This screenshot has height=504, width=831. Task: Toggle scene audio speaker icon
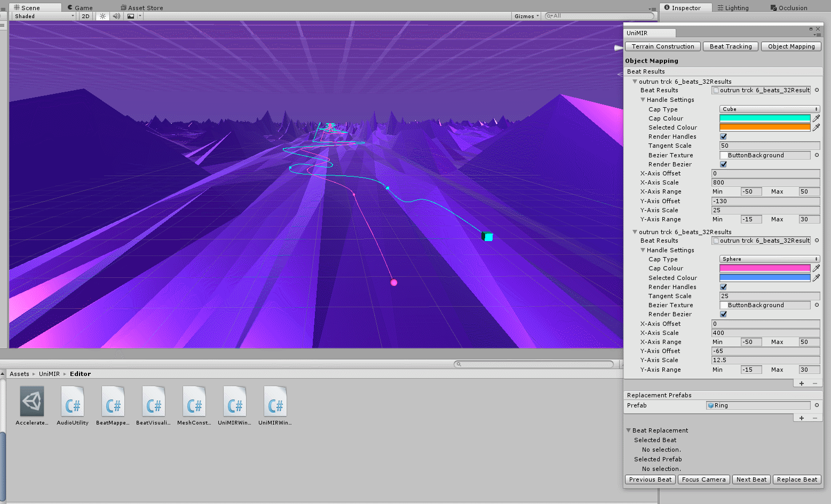(116, 16)
